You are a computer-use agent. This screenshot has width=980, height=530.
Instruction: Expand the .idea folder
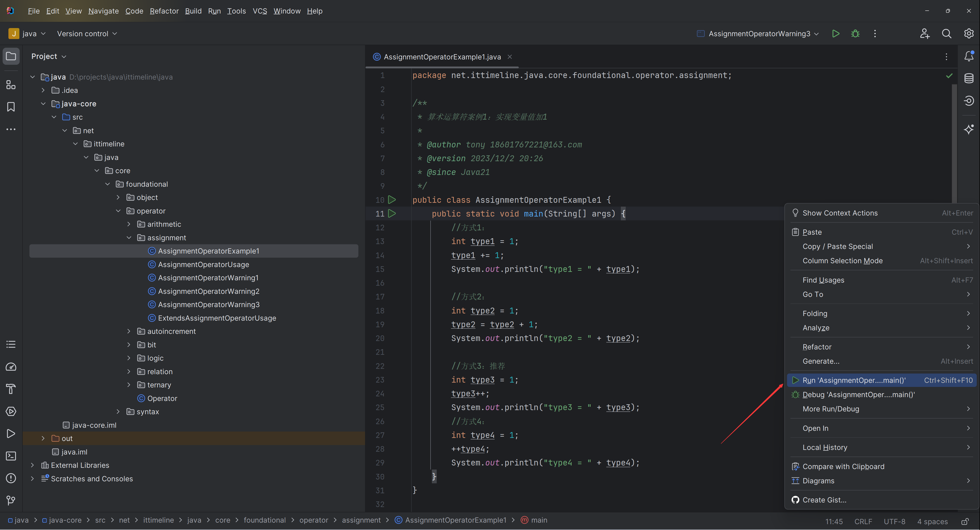[x=43, y=90]
